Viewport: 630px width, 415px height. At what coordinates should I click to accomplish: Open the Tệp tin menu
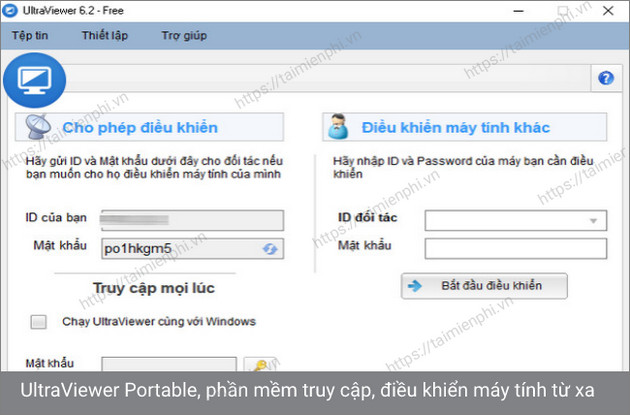31,36
